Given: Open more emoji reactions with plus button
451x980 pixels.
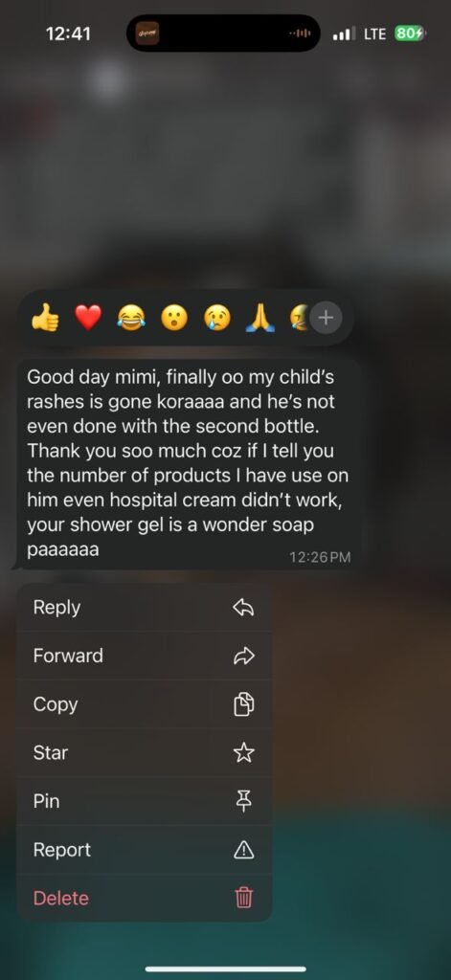Looking at the screenshot, I should coord(326,318).
